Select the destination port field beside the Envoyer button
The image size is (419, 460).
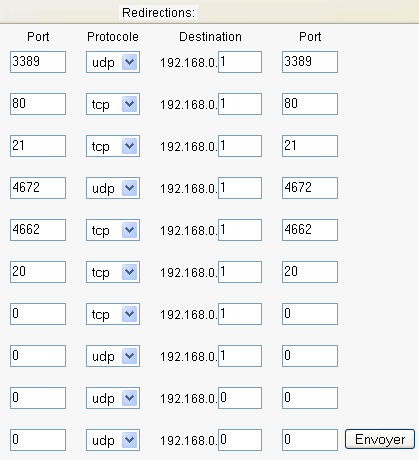(310, 440)
